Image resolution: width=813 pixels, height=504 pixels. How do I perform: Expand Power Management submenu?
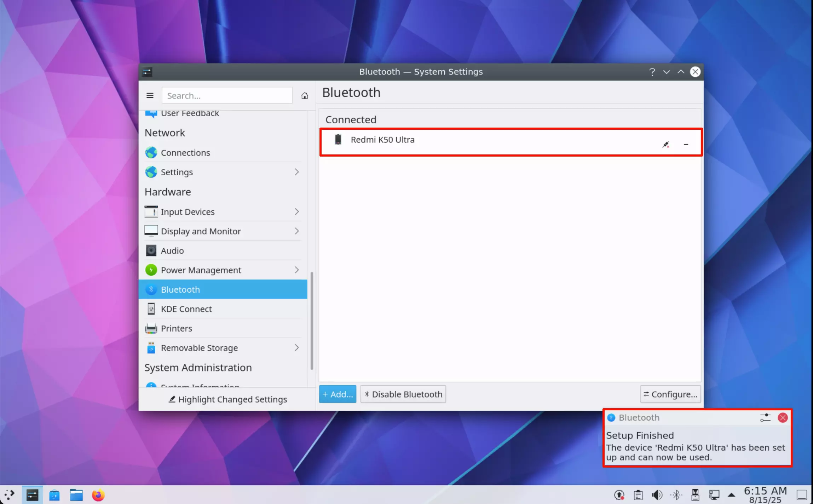(x=296, y=270)
